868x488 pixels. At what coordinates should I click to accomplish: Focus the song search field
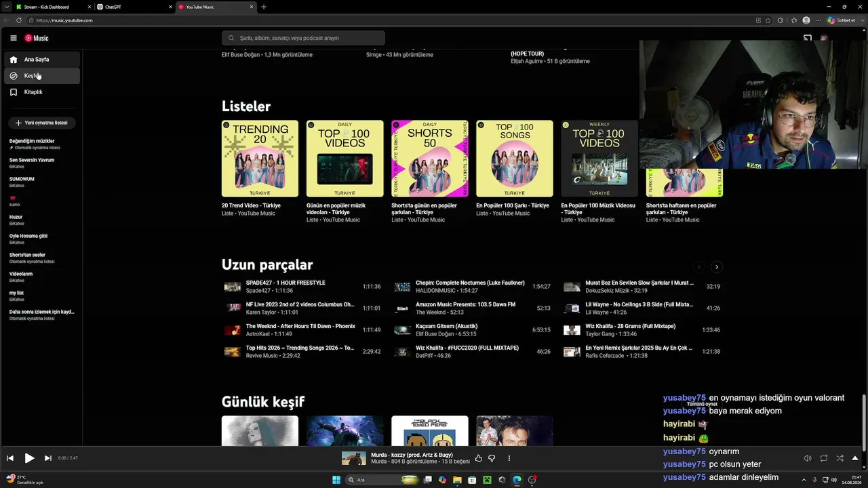pos(303,38)
